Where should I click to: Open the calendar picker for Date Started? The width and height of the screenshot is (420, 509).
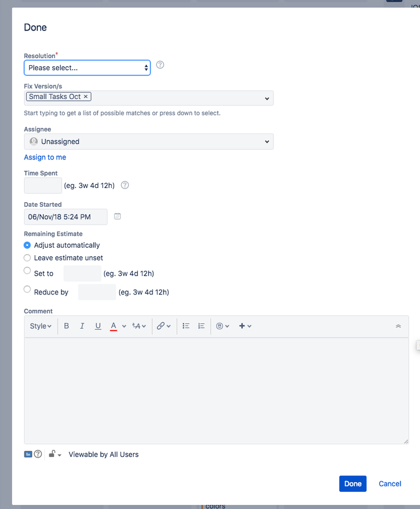pyautogui.click(x=117, y=217)
